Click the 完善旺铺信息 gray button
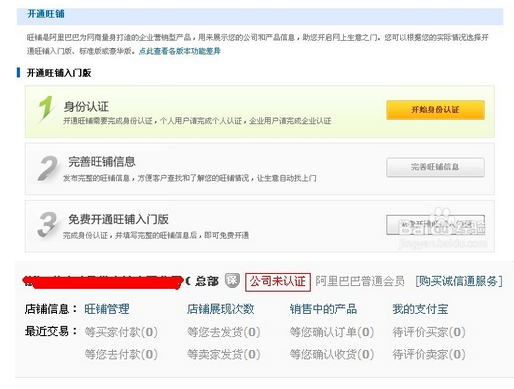514x389 pixels. point(435,167)
